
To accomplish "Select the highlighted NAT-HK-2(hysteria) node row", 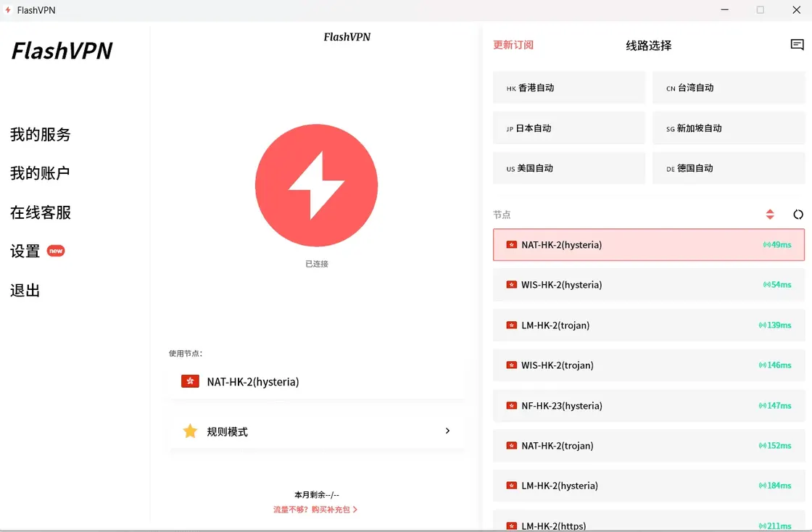I will pos(649,245).
